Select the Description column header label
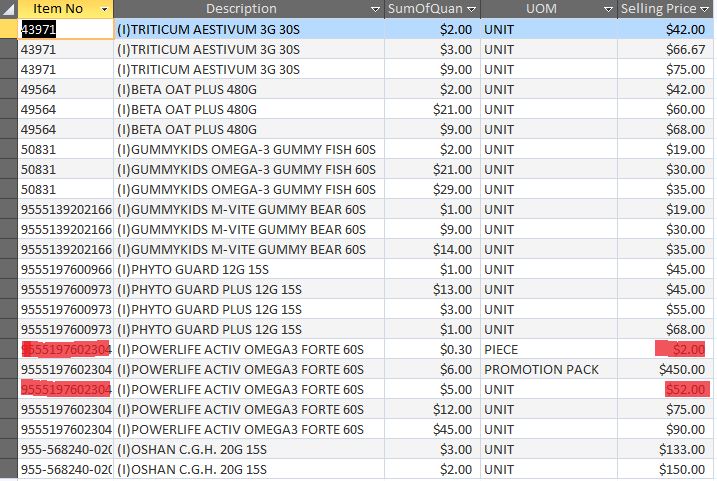Viewport: 717px width, 481px height. pyautogui.click(x=241, y=9)
